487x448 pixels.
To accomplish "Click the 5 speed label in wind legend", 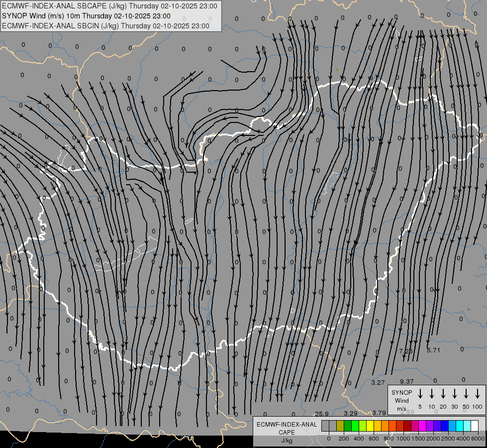I will click(420, 407).
